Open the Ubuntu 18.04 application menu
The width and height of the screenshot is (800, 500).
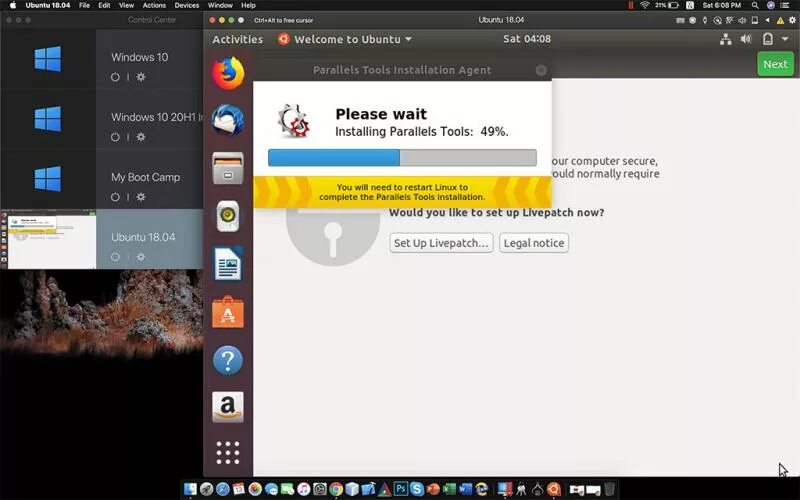coord(47,5)
